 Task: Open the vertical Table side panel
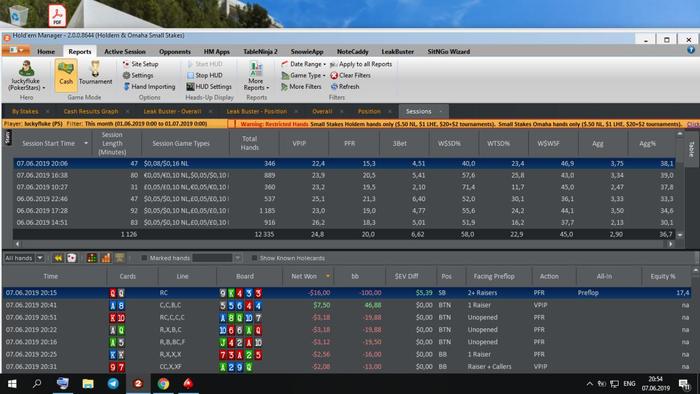[691, 149]
